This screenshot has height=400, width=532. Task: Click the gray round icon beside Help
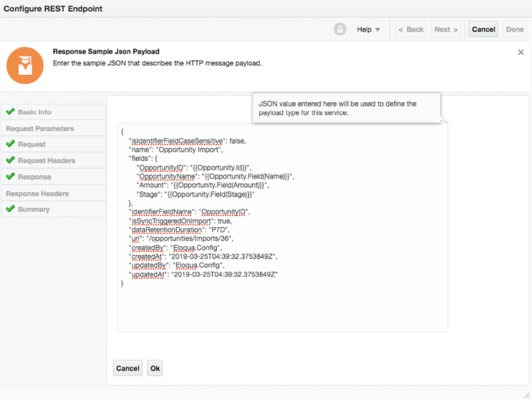click(x=341, y=29)
